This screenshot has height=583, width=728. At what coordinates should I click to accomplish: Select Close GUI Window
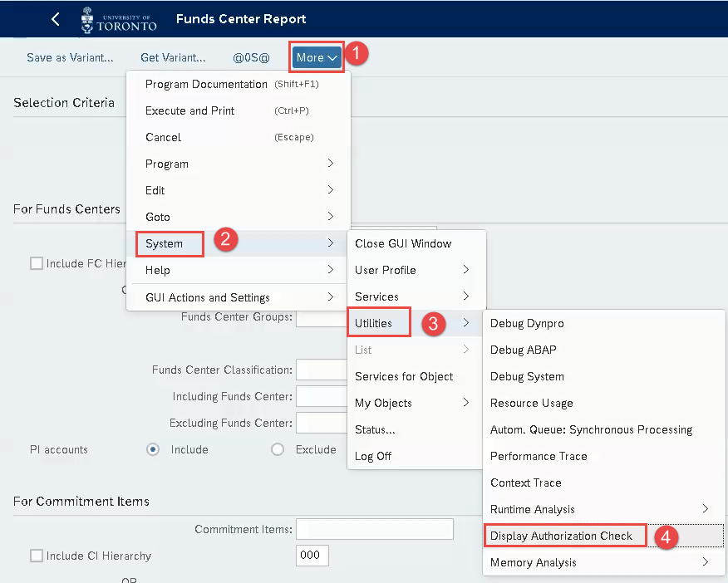tap(416, 243)
